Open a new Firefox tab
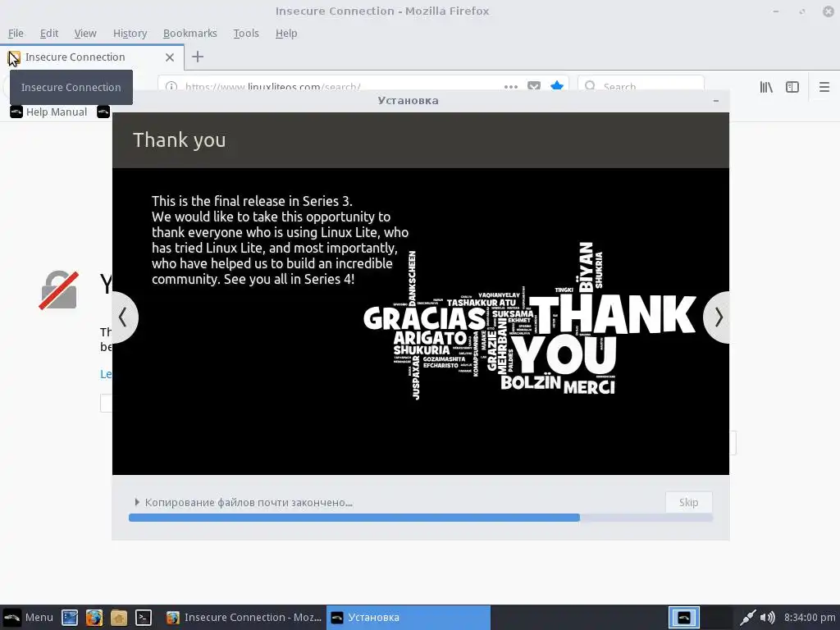Viewport: 840px width, 630px height. [x=198, y=57]
